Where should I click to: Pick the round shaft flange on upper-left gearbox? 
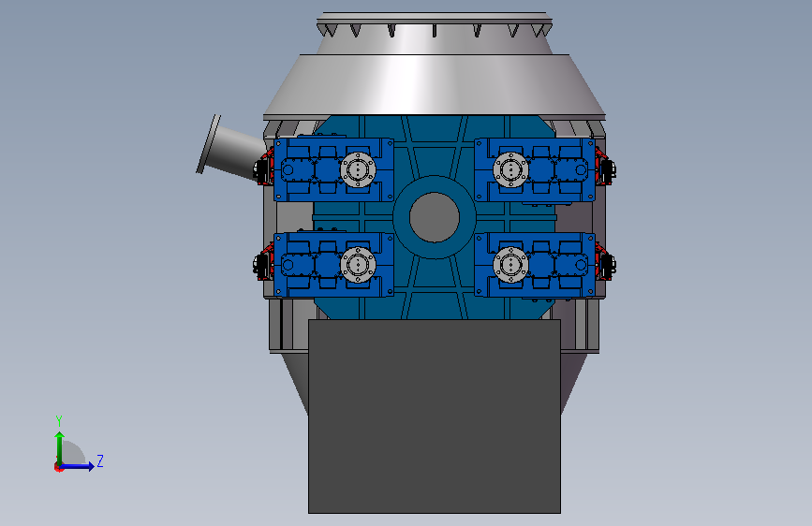click(358, 169)
